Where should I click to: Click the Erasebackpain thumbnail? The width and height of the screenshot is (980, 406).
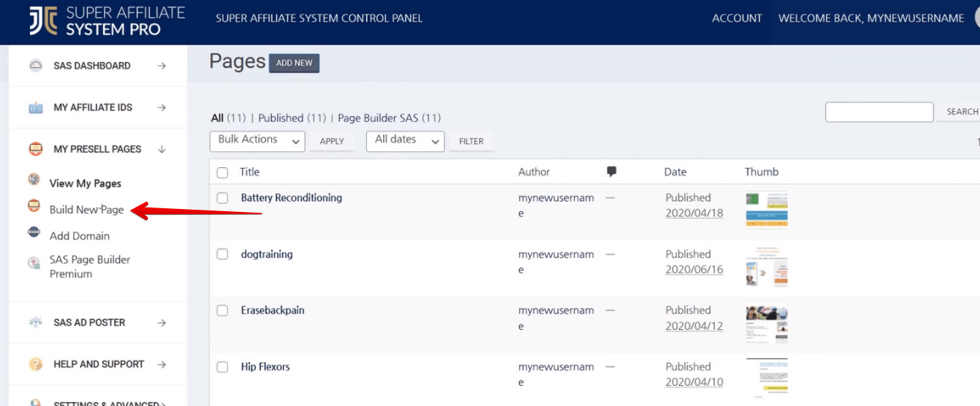tap(766, 324)
